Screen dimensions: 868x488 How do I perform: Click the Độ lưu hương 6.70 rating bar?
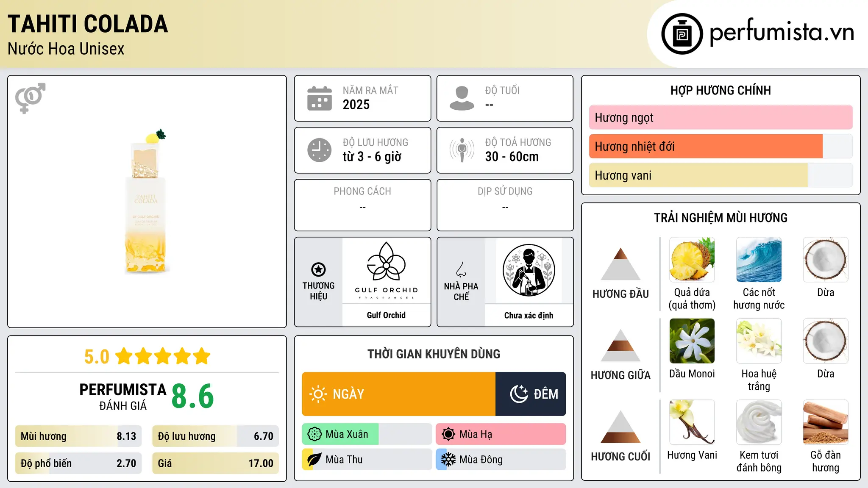click(215, 436)
